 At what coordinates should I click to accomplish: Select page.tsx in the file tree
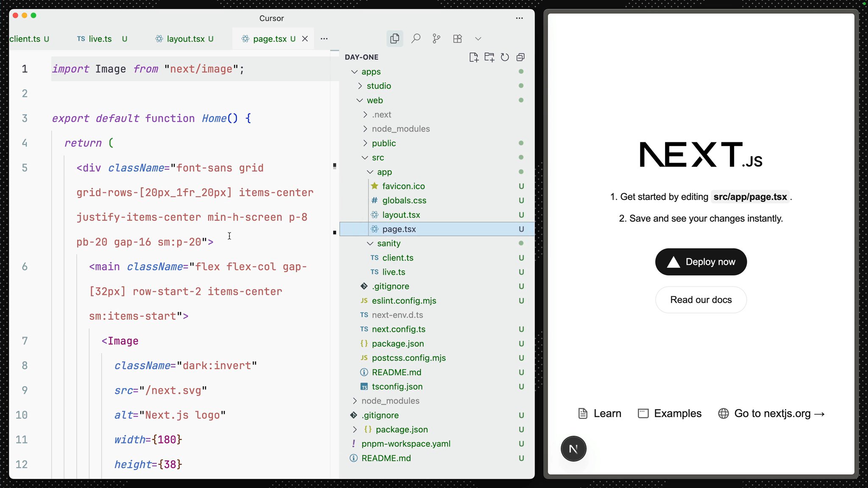[437, 229]
